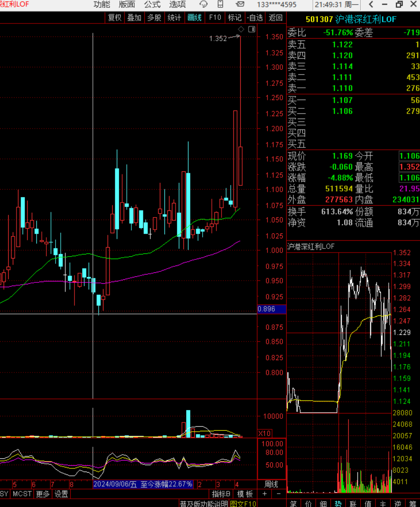Click the diamond icon above the chart
420x507 pixels.
coord(240,29)
